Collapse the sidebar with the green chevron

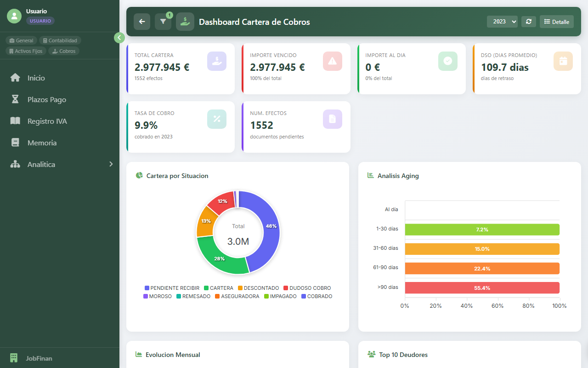119,37
